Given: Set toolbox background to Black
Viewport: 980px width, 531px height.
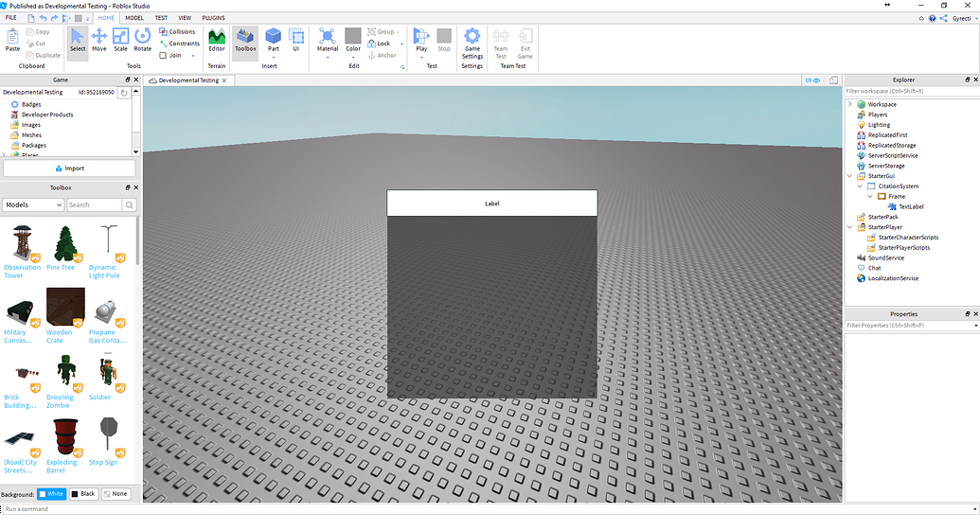Looking at the screenshot, I should click(83, 494).
